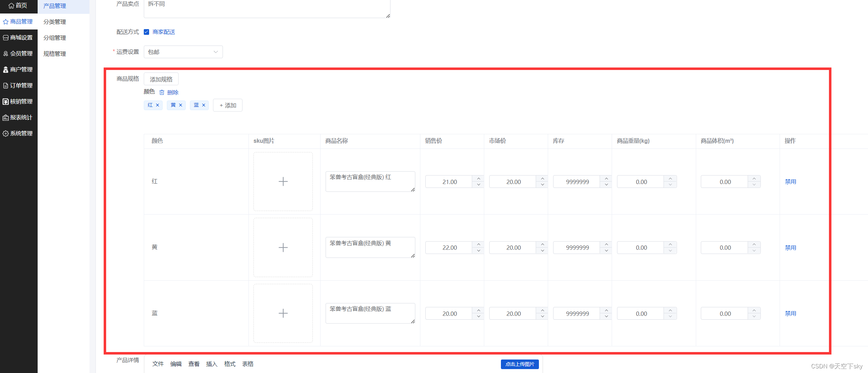868x373 pixels.
Task: Upload sku image for 红 row
Action: [283, 182]
